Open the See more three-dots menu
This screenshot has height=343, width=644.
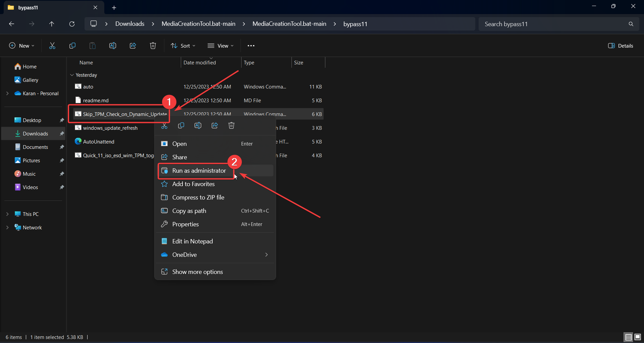coord(251,46)
